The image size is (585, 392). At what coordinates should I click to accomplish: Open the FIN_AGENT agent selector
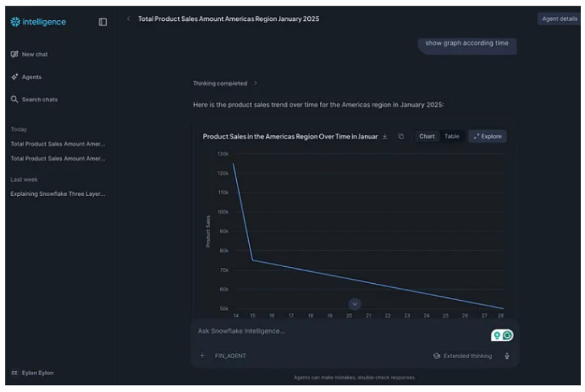coord(230,356)
